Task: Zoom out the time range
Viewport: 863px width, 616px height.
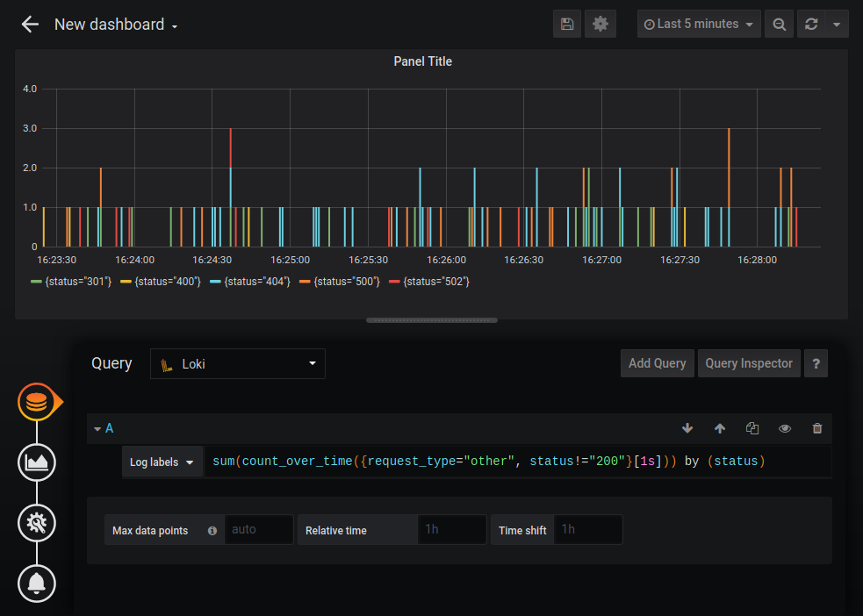Action: point(779,25)
